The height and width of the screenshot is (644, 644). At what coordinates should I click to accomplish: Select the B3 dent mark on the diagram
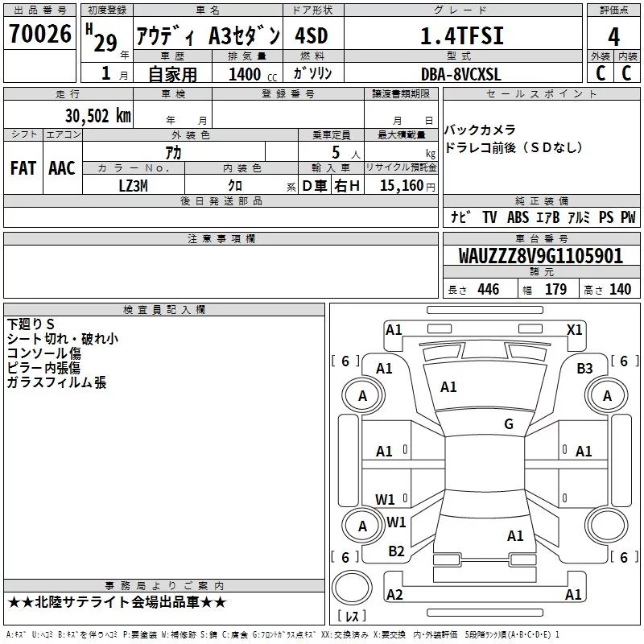tap(584, 368)
